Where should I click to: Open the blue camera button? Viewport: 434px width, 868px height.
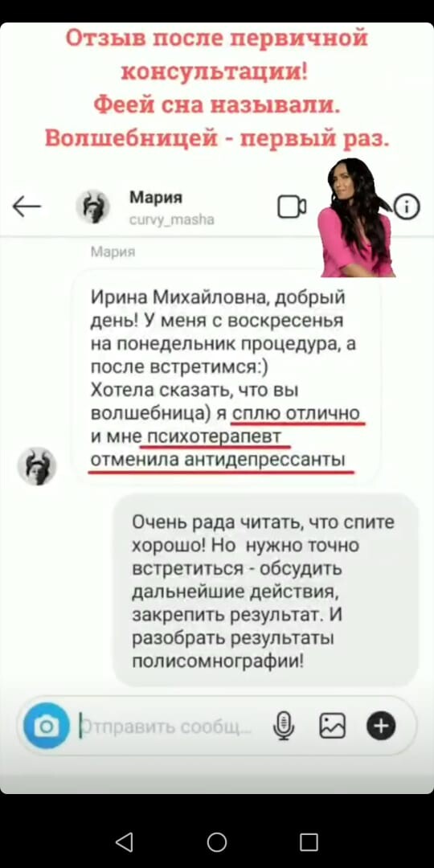pyautogui.click(x=47, y=726)
